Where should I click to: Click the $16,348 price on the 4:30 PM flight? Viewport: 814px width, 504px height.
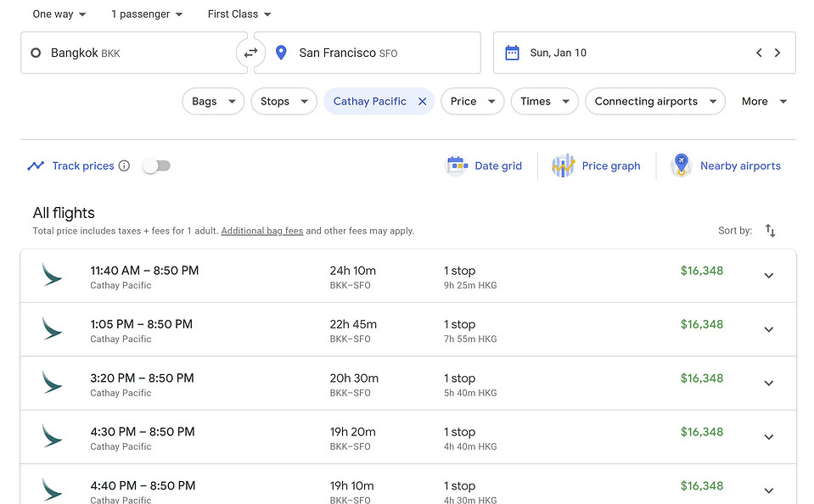(x=702, y=432)
